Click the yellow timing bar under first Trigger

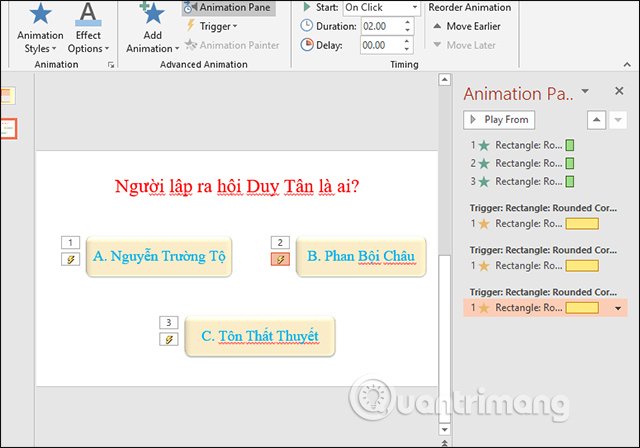click(x=582, y=224)
